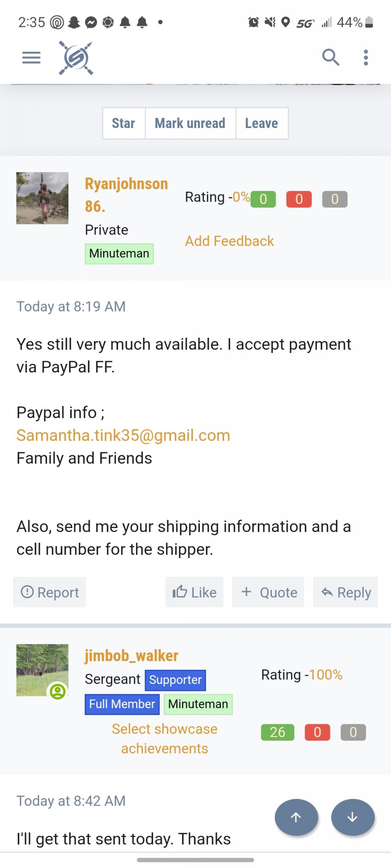Leave the conversation

[262, 123]
